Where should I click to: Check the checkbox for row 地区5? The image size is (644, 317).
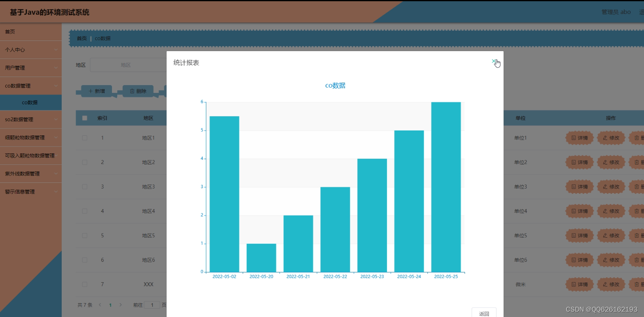pyautogui.click(x=85, y=236)
